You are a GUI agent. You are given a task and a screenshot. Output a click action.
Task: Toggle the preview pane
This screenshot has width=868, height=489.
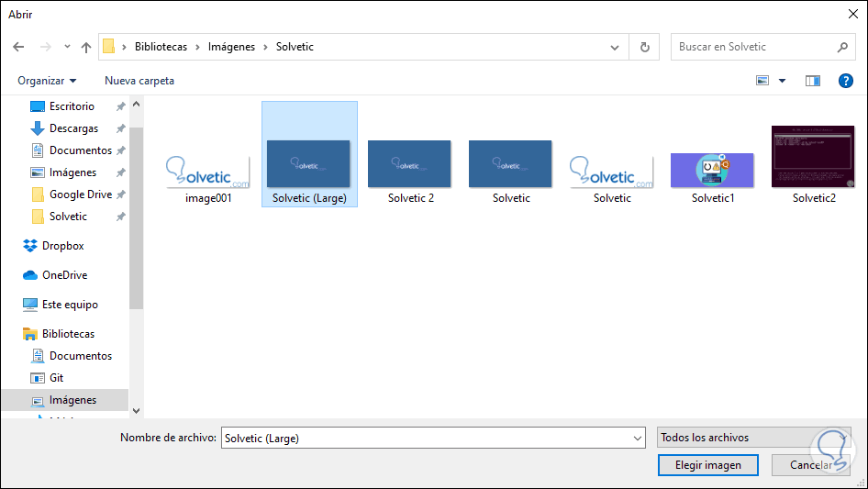tap(813, 81)
